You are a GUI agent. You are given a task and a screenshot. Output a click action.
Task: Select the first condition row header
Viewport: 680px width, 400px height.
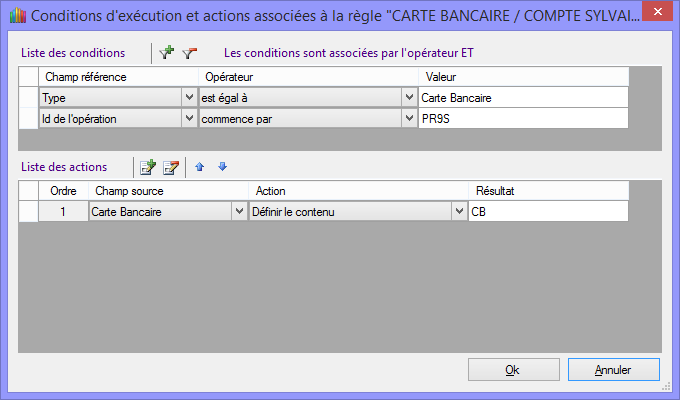pos(28,98)
